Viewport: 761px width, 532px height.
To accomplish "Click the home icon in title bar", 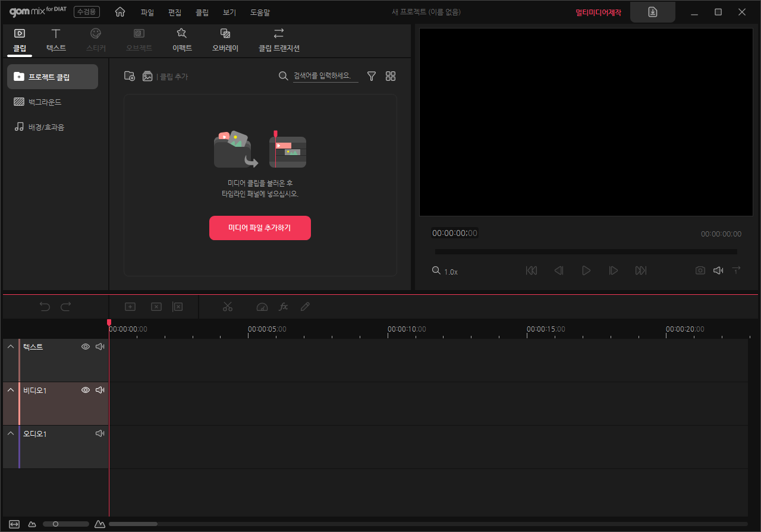I will tap(120, 12).
